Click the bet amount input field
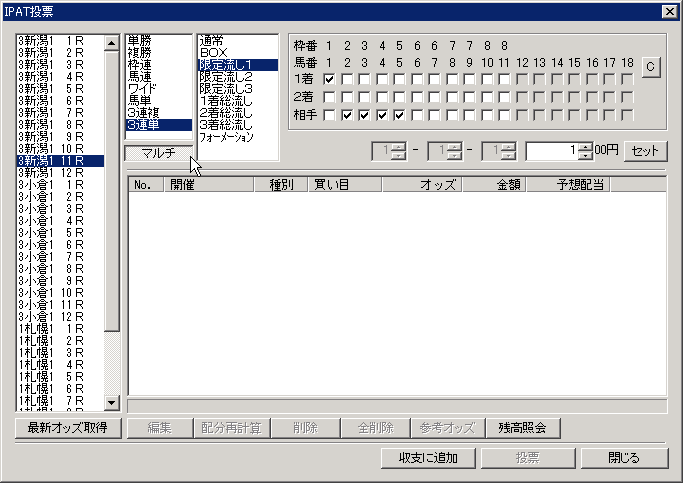The width and height of the screenshot is (683, 483). [x=551, y=151]
